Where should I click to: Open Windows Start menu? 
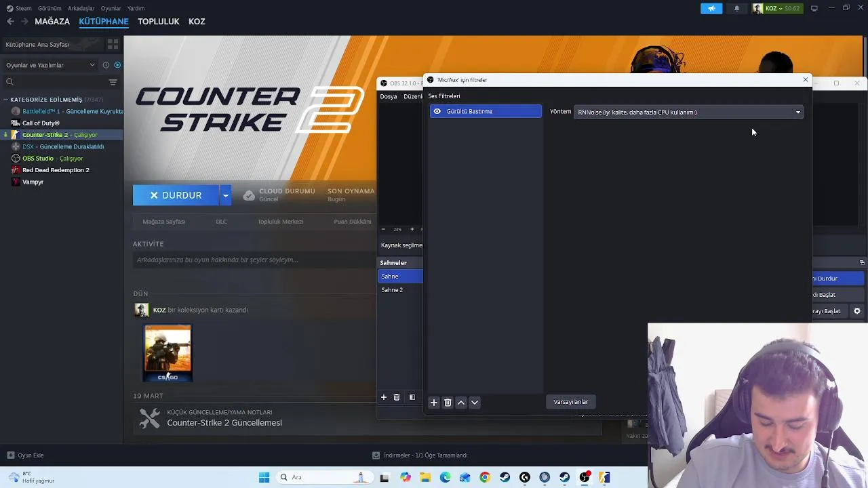pyautogui.click(x=264, y=477)
